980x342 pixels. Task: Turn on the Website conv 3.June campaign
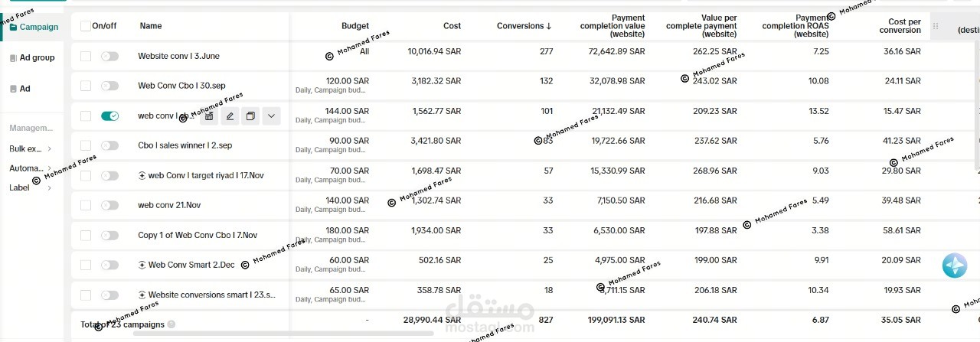pos(109,56)
